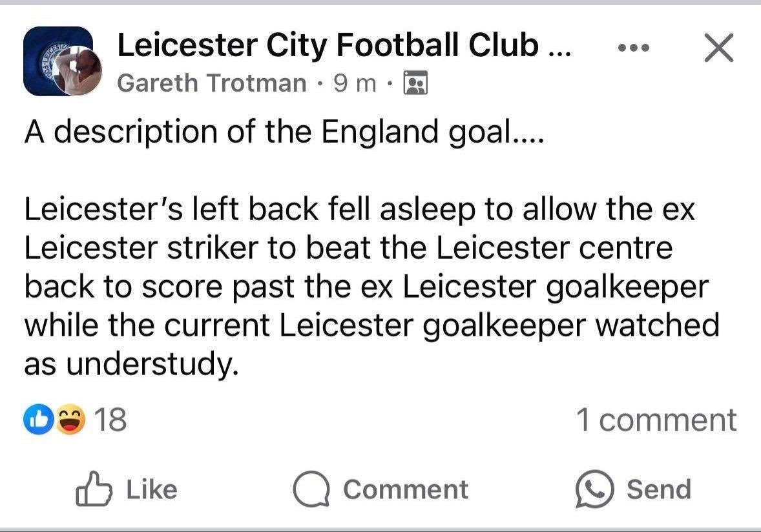Click the small round profile photo overlay
The image size is (761, 532).
click(77, 70)
